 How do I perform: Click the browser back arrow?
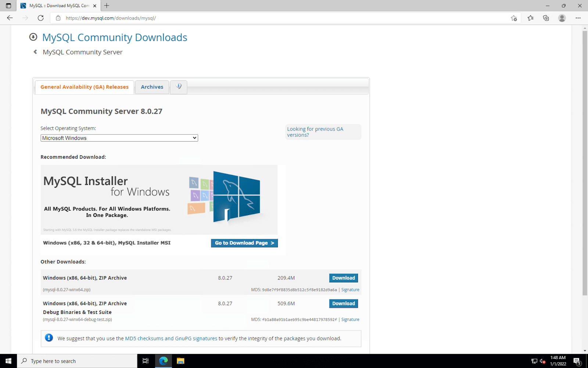click(x=10, y=18)
